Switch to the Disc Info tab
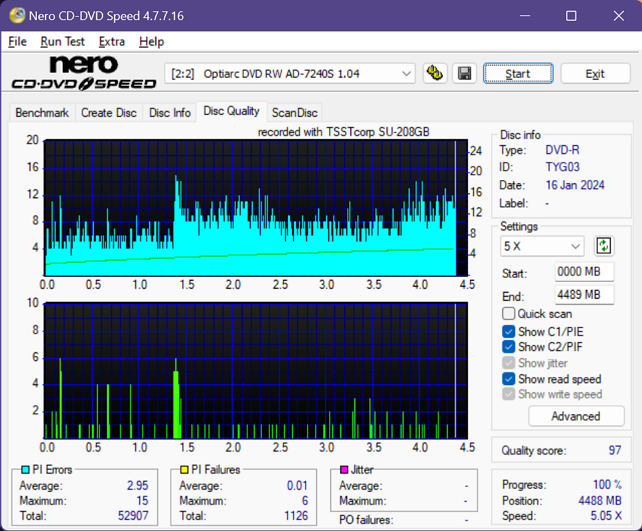This screenshot has width=642, height=531. [170, 113]
